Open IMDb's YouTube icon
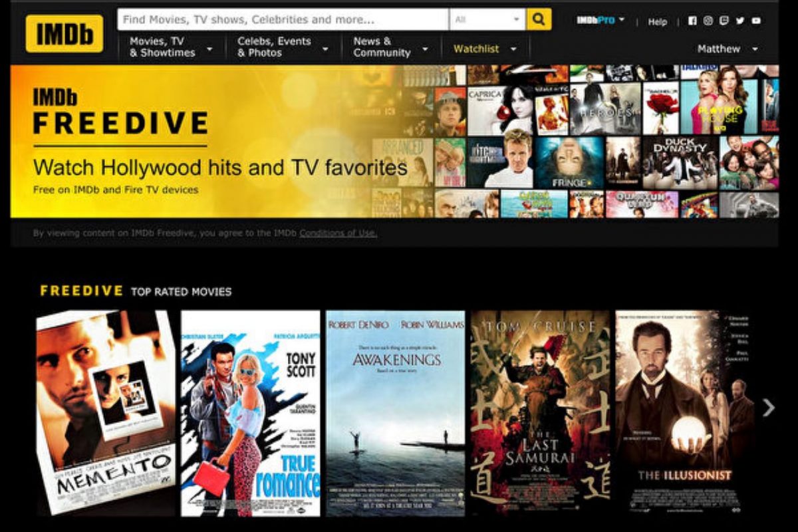The height and width of the screenshot is (532, 798). click(756, 21)
